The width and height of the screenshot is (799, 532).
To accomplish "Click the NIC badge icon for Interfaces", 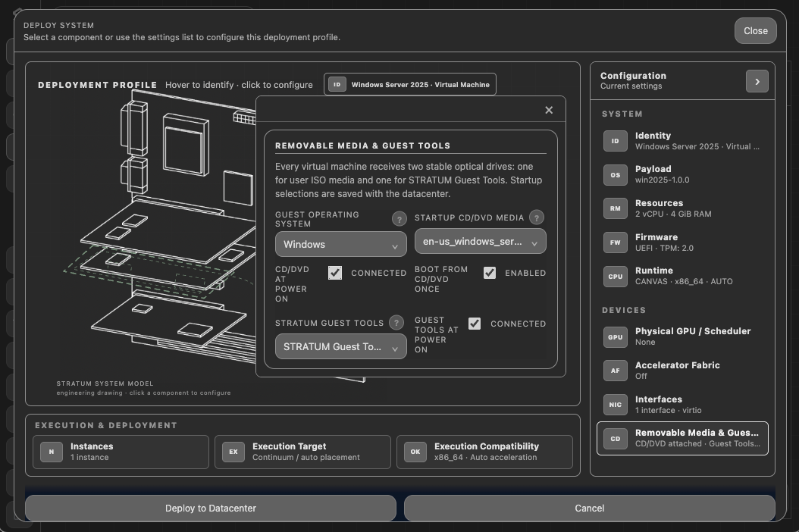I will tap(615, 405).
